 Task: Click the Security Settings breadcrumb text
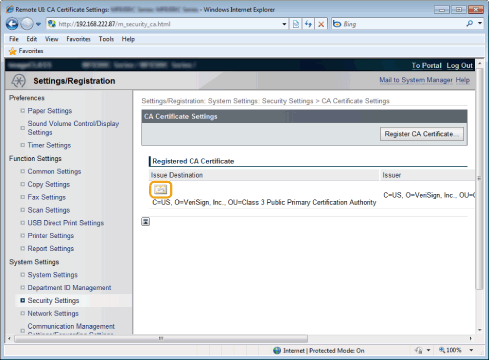tap(287, 101)
